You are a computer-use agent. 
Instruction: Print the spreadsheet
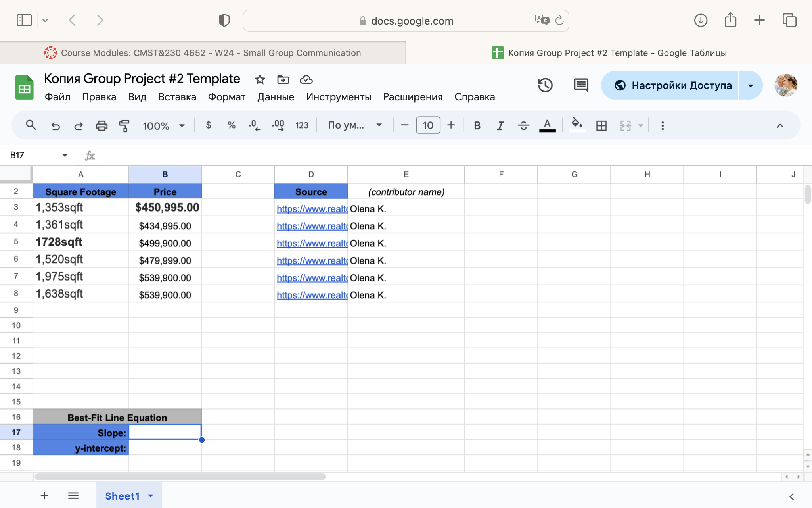pyautogui.click(x=101, y=126)
